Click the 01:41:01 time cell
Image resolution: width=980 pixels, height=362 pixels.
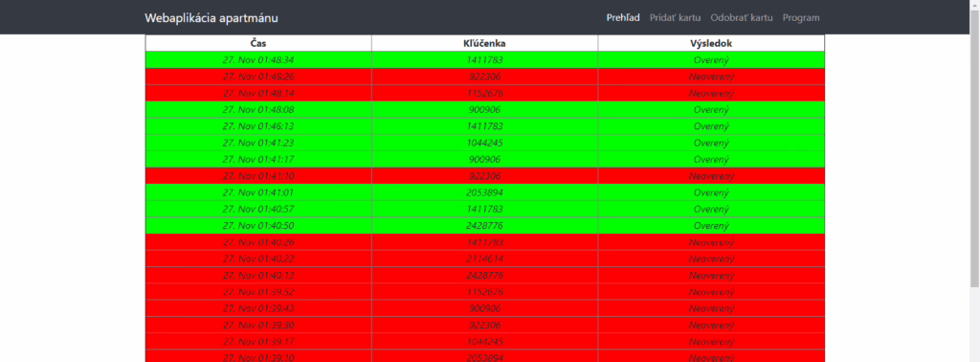click(x=258, y=192)
